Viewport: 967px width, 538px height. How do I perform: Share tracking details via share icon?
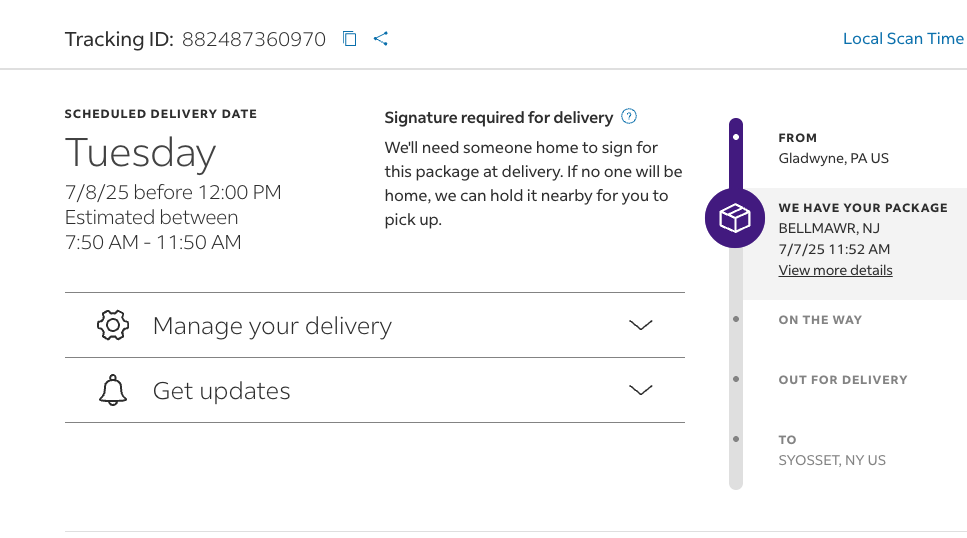[381, 39]
